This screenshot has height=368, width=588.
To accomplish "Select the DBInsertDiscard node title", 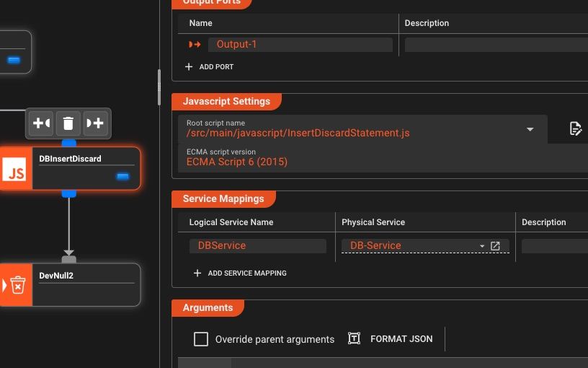I will tap(70, 159).
